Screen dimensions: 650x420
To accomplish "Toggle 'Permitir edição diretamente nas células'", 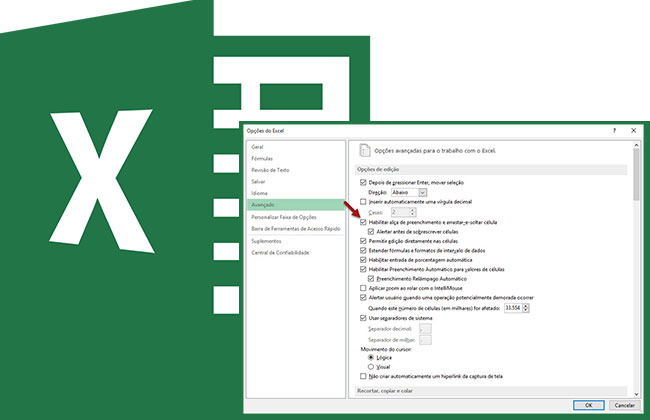I will coord(363,241).
